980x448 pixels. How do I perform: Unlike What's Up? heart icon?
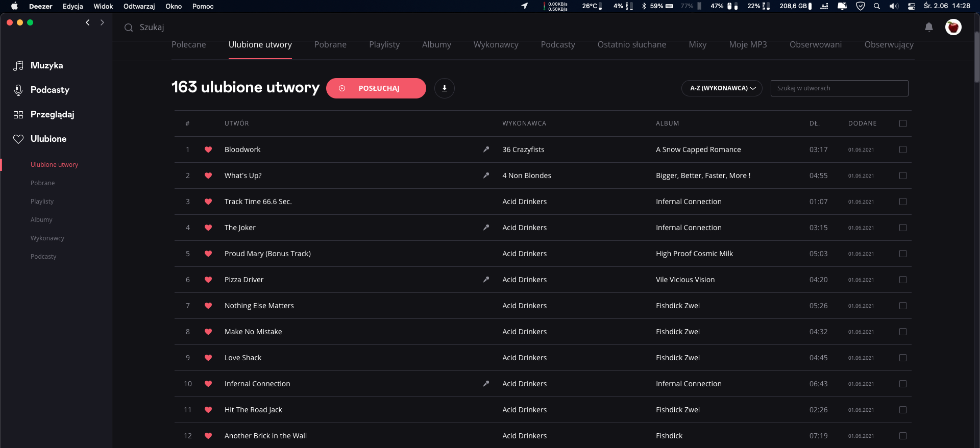(208, 176)
